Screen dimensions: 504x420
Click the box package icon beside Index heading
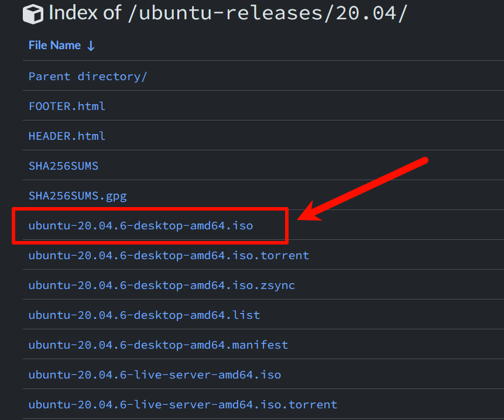pyautogui.click(x=33, y=15)
